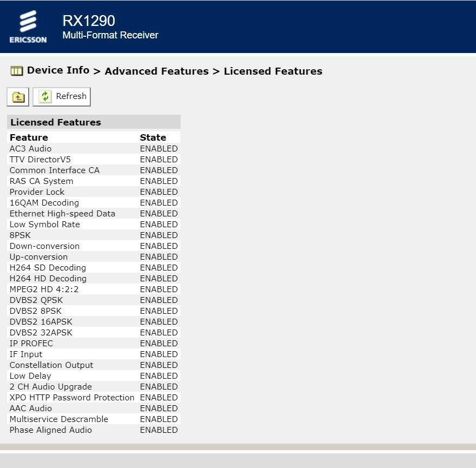Click the green Refresh arrows icon
This screenshot has height=468, width=476.
tap(45, 96)
